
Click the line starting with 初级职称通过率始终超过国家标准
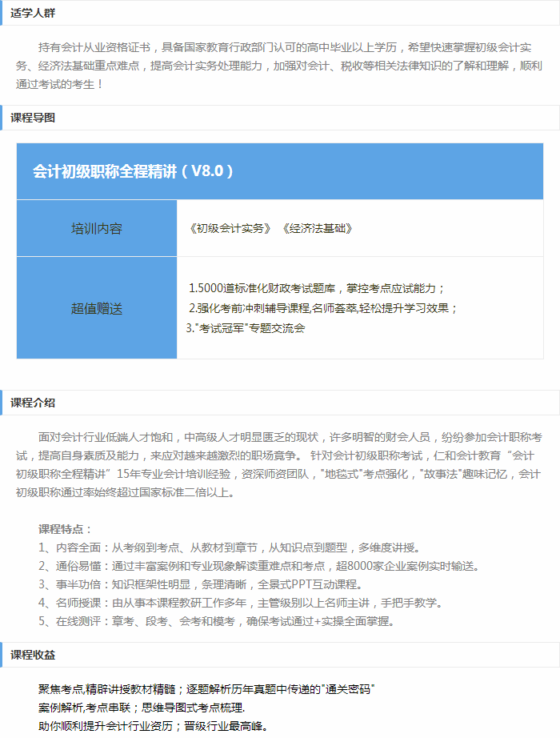click(x=125, y=493)
